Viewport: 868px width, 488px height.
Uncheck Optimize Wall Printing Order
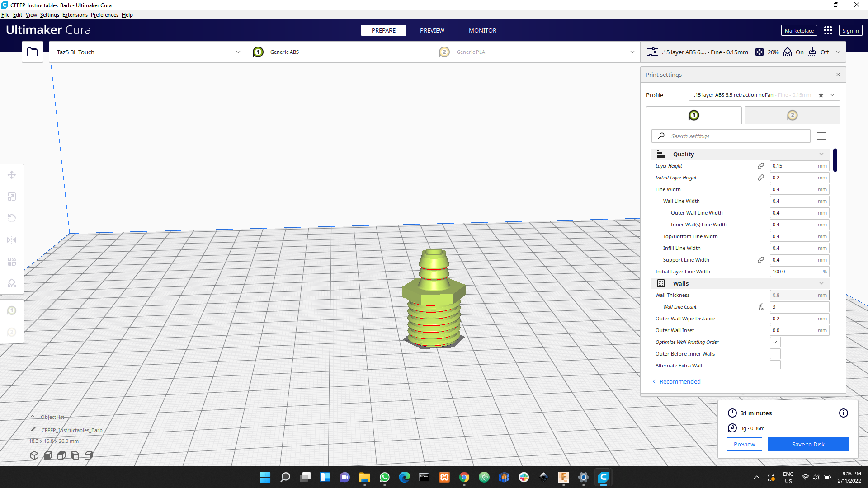coord(775,342)
